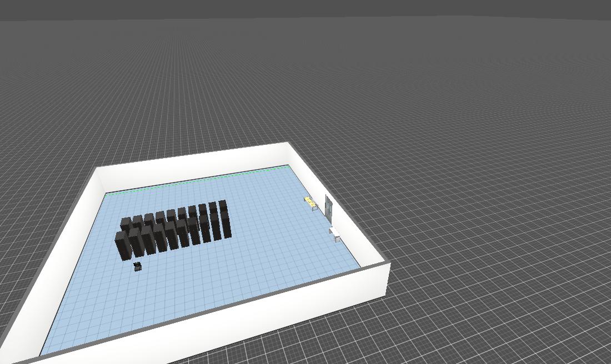Select the yellow table near the door

(x=310, y=202)
